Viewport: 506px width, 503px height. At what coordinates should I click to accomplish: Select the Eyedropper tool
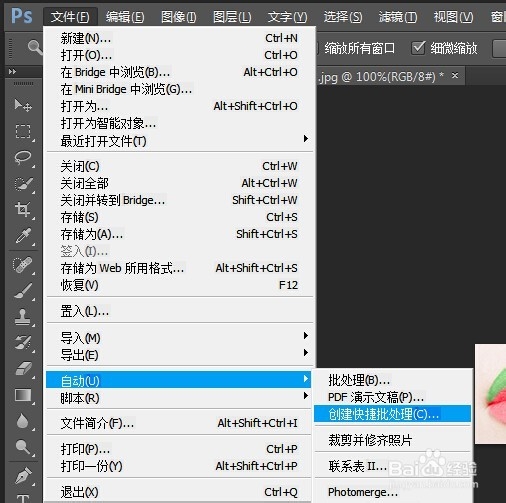[23, 235]
